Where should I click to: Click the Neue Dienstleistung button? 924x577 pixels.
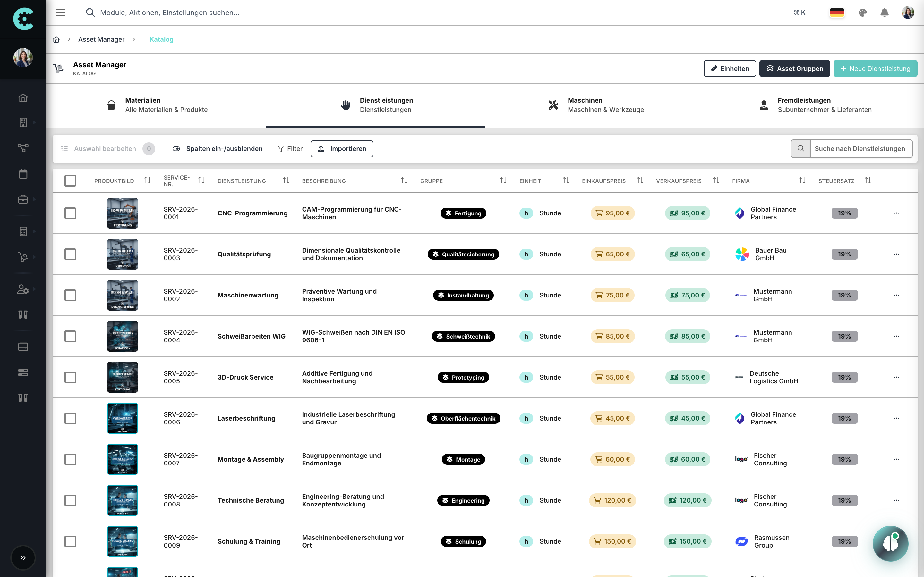[x=875, y=68]
